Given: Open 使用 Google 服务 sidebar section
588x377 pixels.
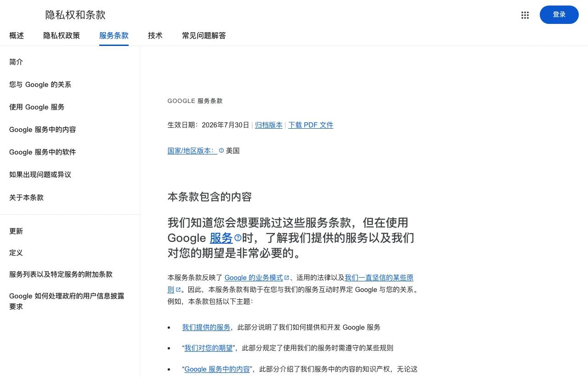Looking at the screenshot, I should point(37,107).
